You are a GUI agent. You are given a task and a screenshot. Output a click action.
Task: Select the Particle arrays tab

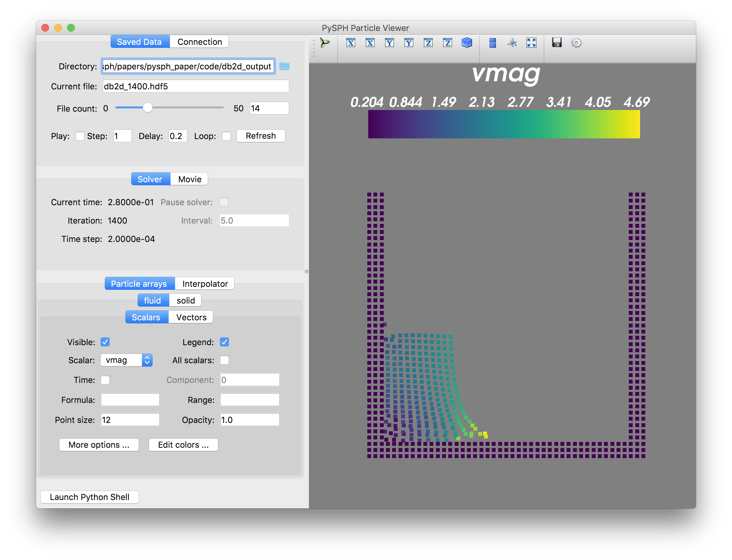pos(140,284)
